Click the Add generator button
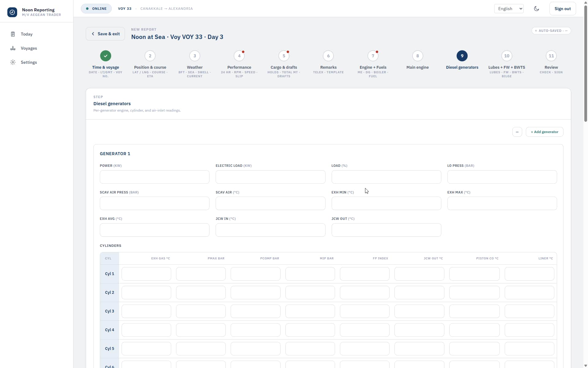Viewport: 588px width, 368px height. coord(545,132)
